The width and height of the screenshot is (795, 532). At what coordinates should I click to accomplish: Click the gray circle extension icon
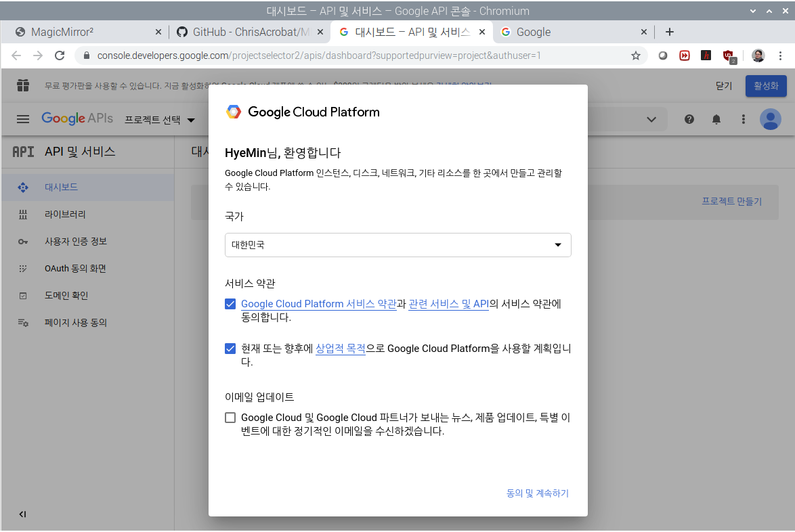click(x=663, y=56)
